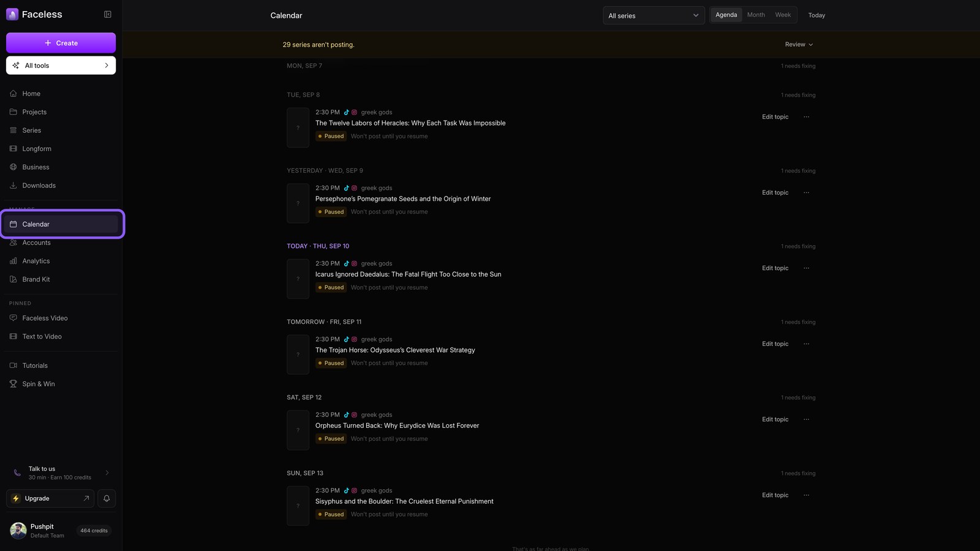Expand the Review dropdown
Viewport: 980px width, 551px height.
click(x=799, y=45)
